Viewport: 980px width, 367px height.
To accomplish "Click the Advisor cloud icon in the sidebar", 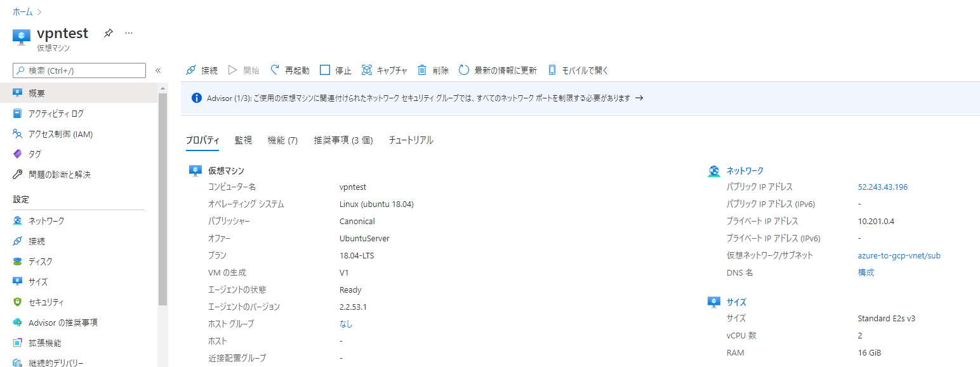I will coord(18,323).
